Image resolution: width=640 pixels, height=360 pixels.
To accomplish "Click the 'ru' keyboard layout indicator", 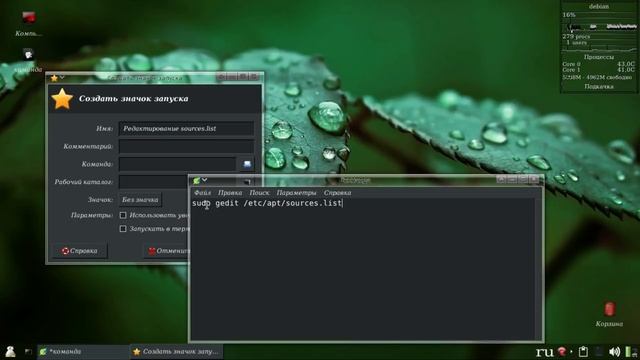I will click(545, 351).
